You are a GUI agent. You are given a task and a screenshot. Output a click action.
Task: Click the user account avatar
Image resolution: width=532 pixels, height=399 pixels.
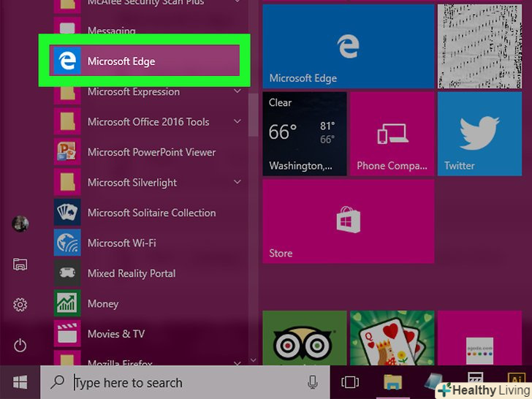point(20,224)
